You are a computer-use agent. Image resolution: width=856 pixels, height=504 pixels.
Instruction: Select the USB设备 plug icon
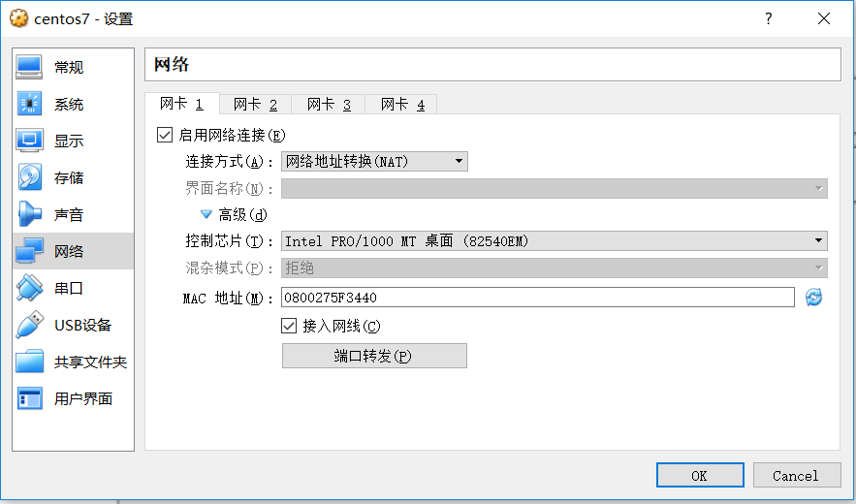point(29,325)
